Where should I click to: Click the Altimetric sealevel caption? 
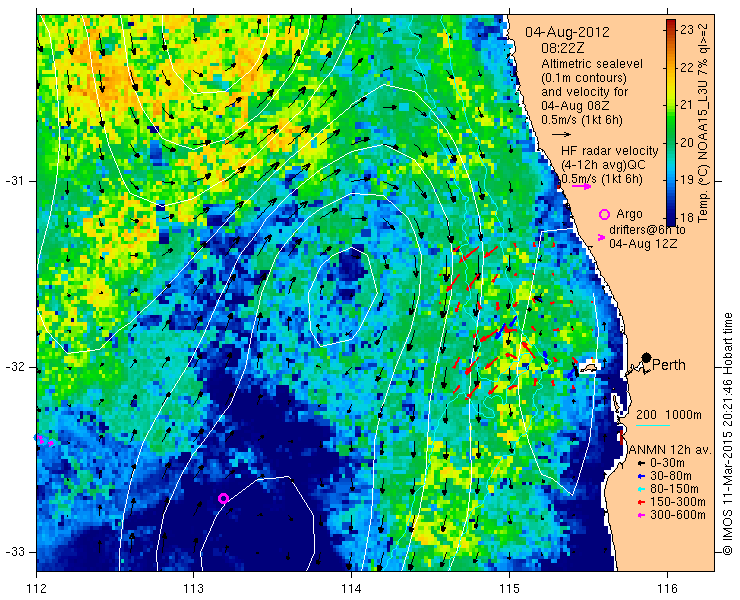pyautogui.click(x=592, y=63)
